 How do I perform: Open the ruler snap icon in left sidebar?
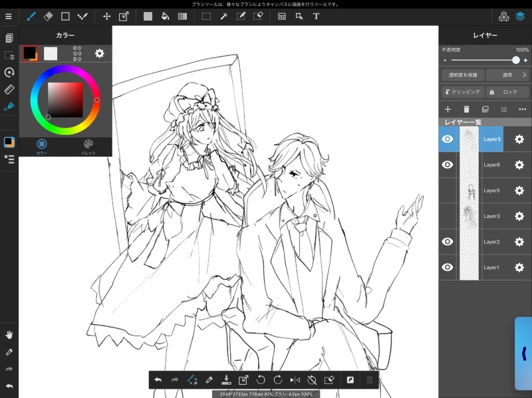coord(9,90)
